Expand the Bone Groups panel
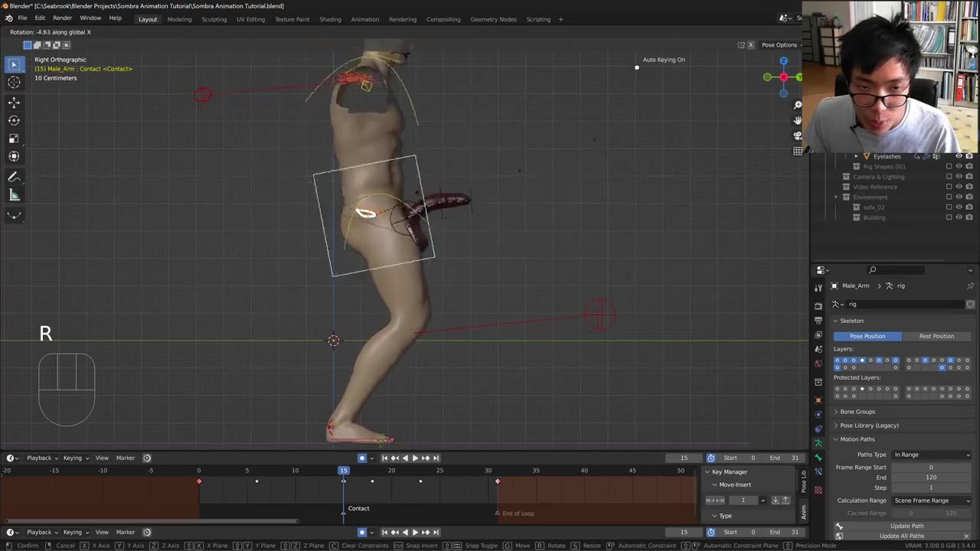The image size is (980, 551). click(857, 412)
